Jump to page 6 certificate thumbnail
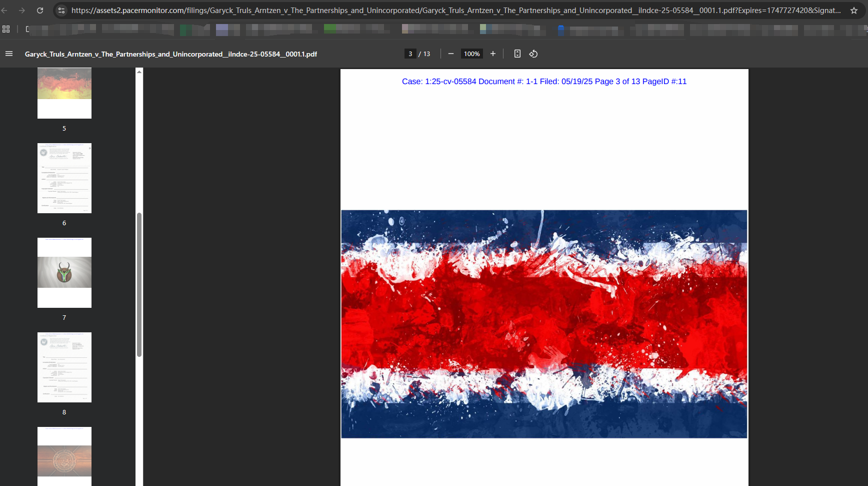Screen dimensions: 868x486 [64, 178]
